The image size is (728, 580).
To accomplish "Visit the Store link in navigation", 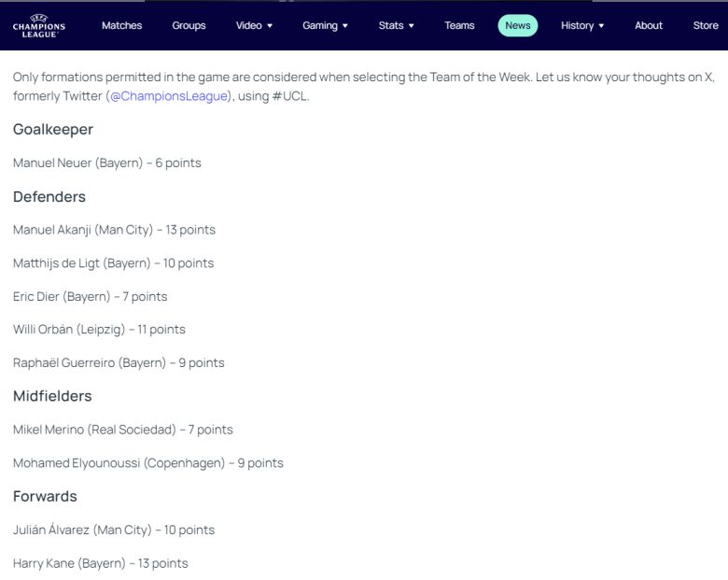I will pyautogui.click(x=706, y=25).
